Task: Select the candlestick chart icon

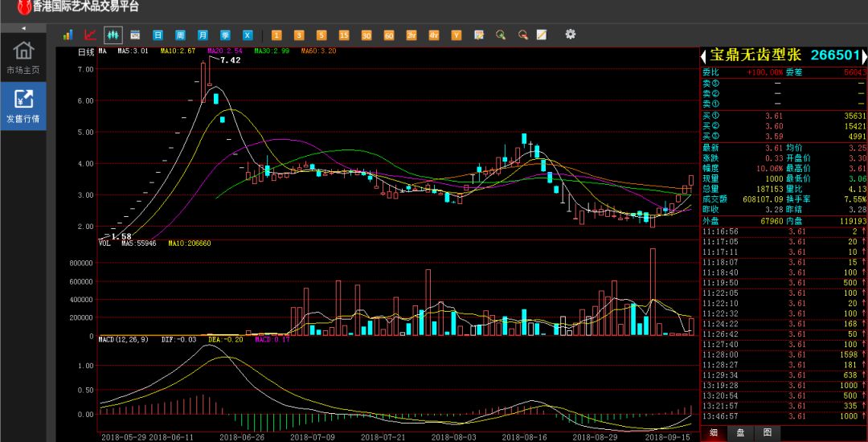Action: (x=113, y=35)
